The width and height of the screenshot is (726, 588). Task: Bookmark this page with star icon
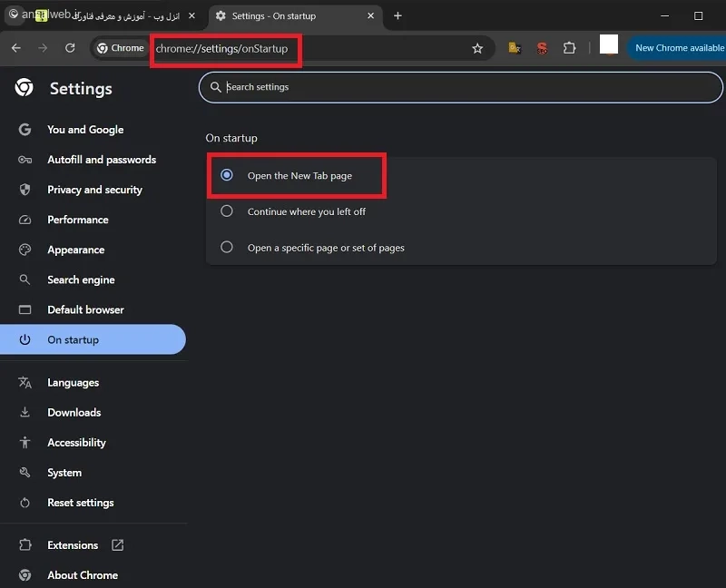(x=477, y=48)
